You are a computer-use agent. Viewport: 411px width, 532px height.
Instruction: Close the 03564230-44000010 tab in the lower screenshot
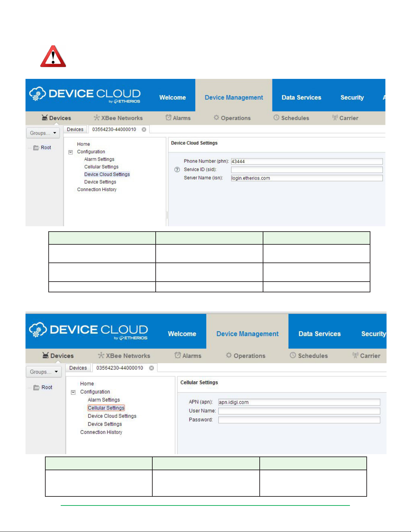(x=152, y=368)
